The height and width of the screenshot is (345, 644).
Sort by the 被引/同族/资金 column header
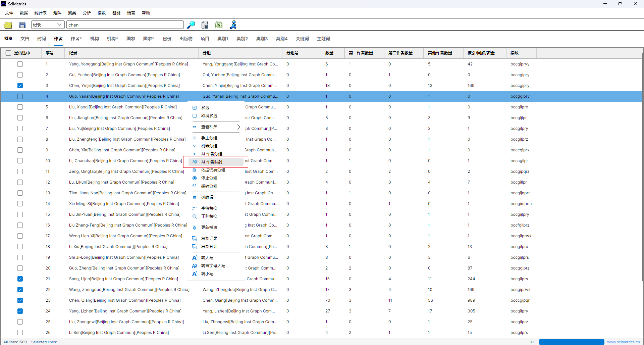point(485,53)
